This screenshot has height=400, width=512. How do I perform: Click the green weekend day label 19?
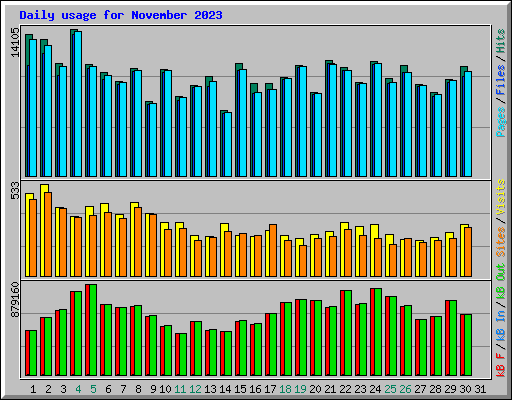300,389
